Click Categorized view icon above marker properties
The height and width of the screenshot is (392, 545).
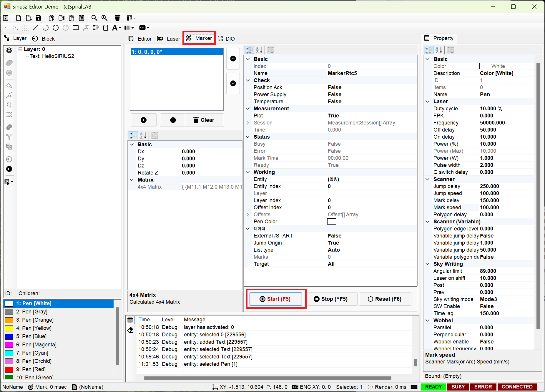coord(249,50)
